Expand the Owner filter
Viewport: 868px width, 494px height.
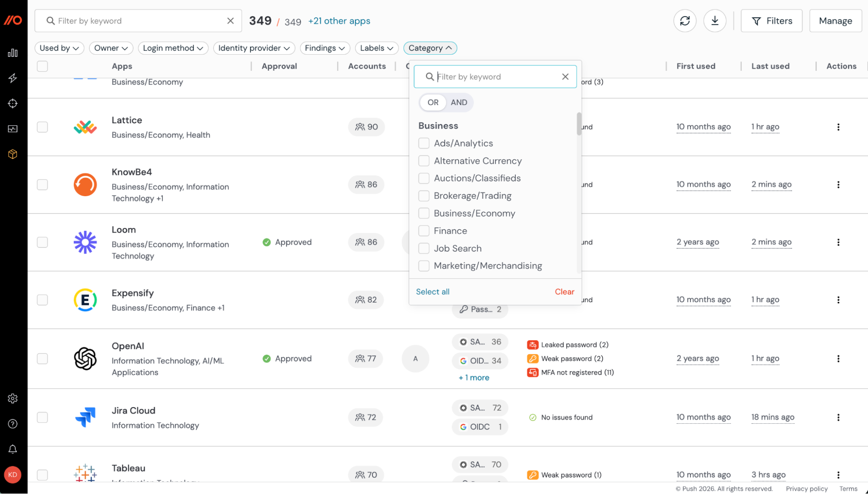pyautogui.click(x=111, y=48)
